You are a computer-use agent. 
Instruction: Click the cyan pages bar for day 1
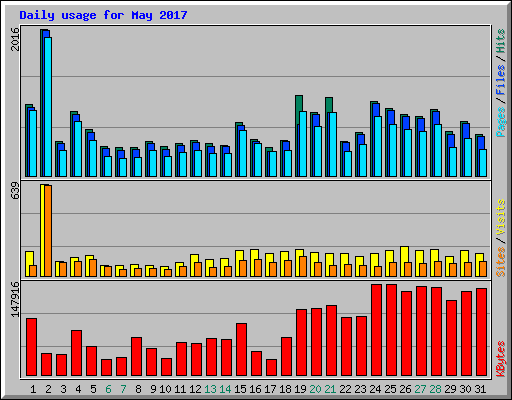point(33,143)
